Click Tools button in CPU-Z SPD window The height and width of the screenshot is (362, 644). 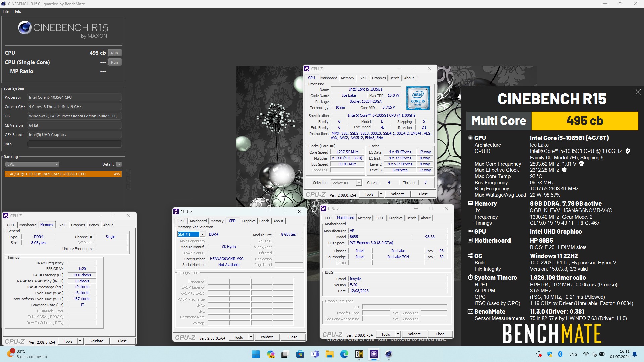[x=238, y=337]
